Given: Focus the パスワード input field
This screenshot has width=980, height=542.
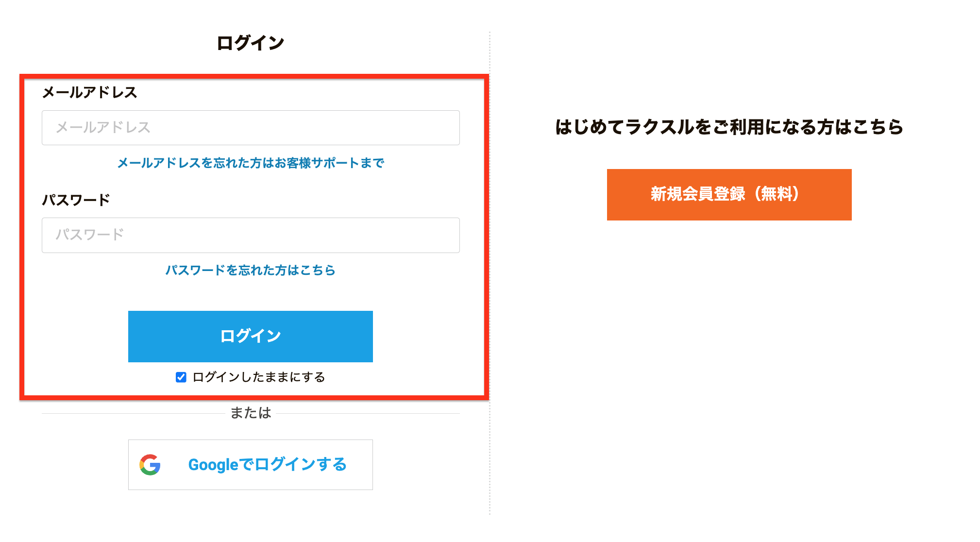Looking at the screenshot, I should (251, 235).
